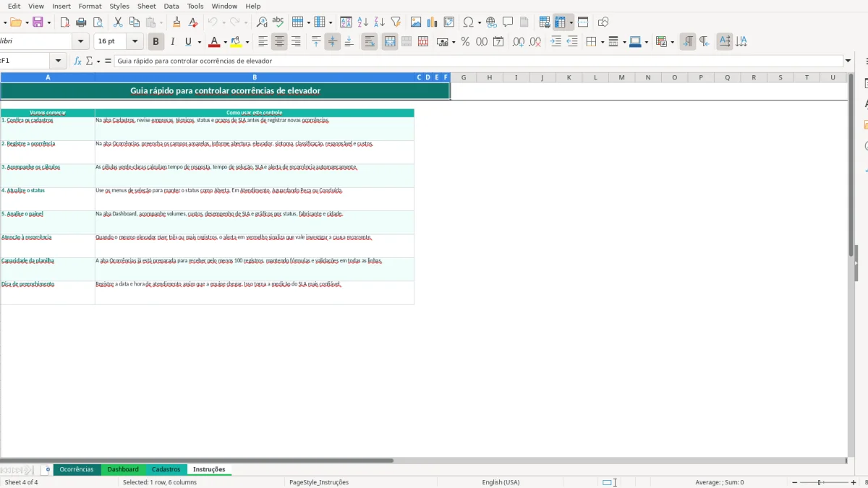Open the AutoFilter funnel tool
Image resolution: width=868 pixels, height=488 pixels.
pos(396,22)
